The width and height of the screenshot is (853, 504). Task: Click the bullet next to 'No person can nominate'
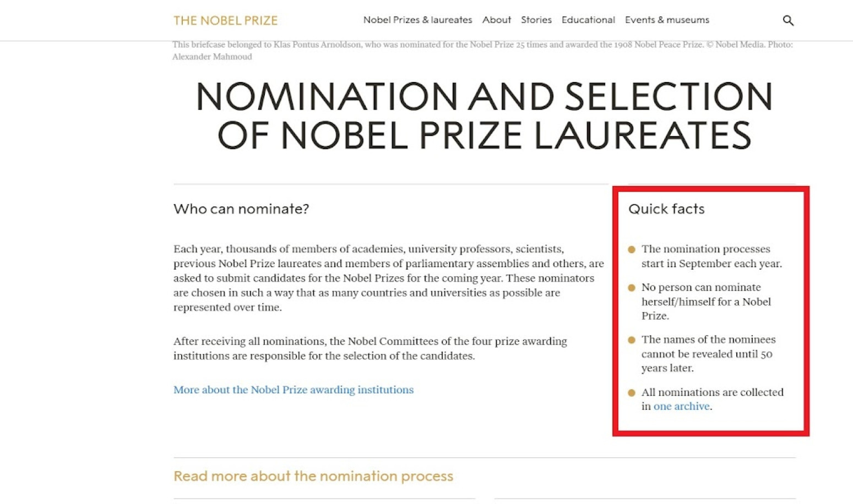coord(632,288)
